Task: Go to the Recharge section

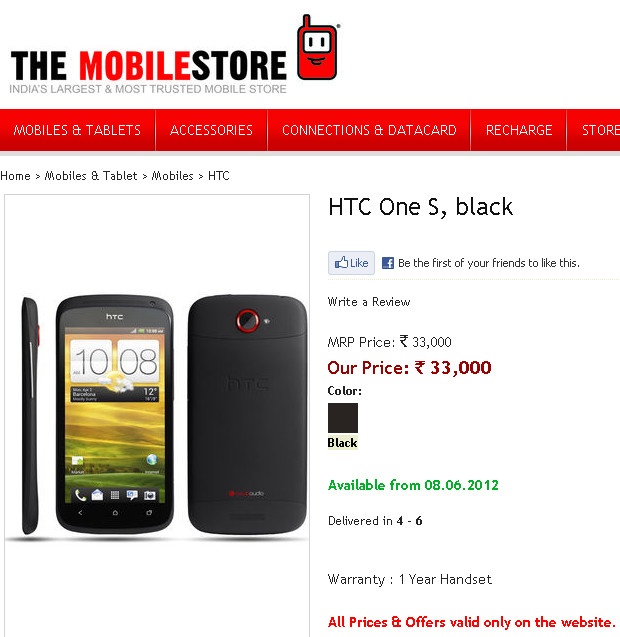Action: (x=519, y=130)
